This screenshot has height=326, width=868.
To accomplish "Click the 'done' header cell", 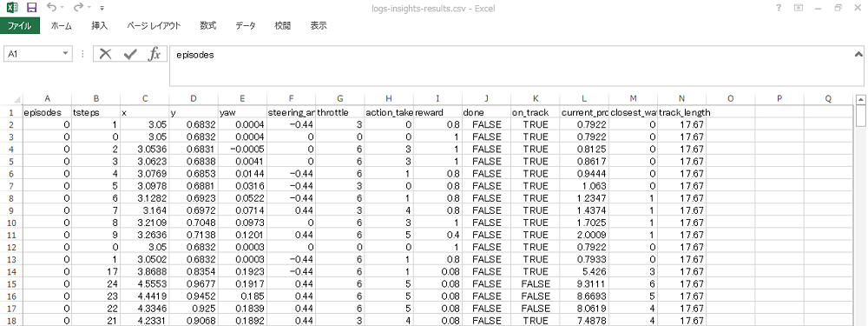I will (486, 112).
